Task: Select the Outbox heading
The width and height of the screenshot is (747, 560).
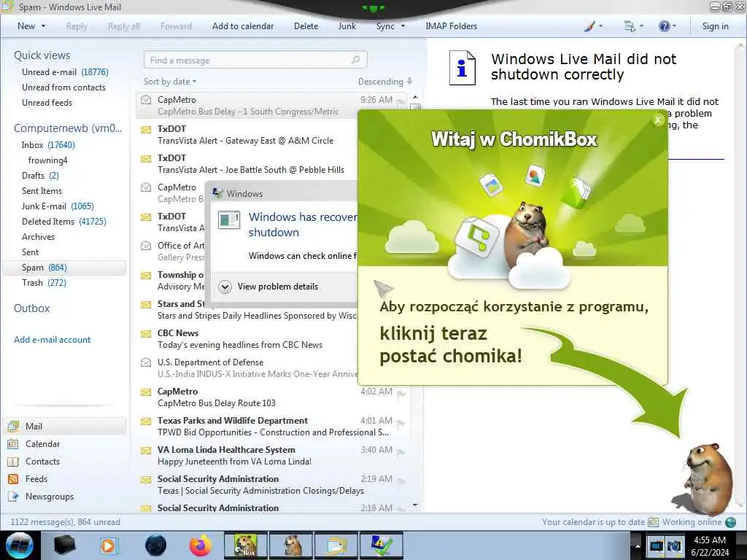Action: (x=32, y=308)
